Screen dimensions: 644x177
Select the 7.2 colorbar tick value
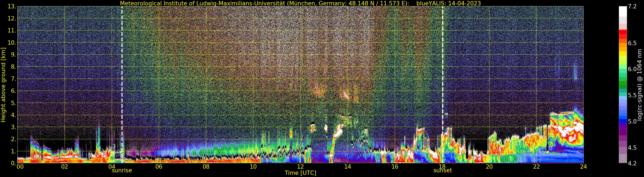[632, 6]
